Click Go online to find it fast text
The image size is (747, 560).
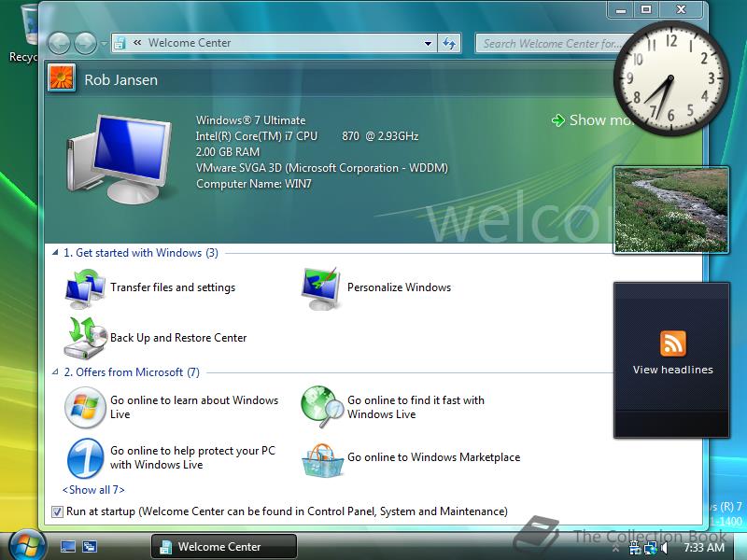(x=416, y=407)
